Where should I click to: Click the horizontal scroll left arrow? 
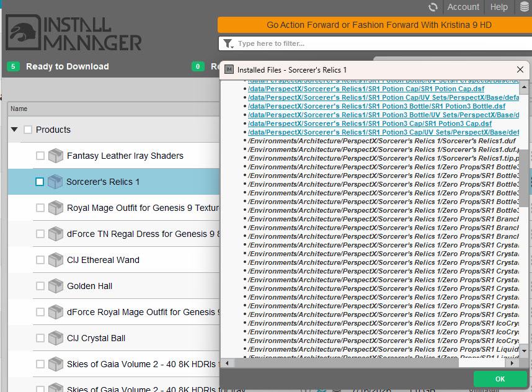(x=227, y=363)
